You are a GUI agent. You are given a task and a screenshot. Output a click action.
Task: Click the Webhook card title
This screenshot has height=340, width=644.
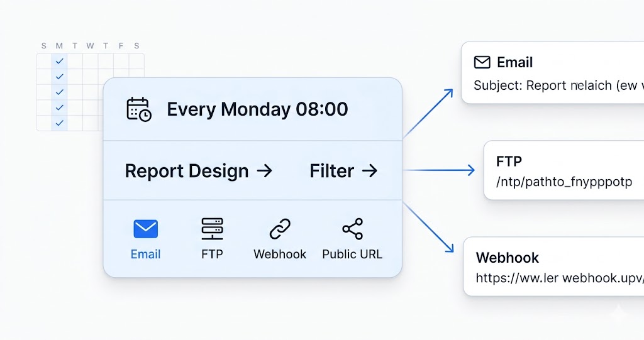(508, 258)
